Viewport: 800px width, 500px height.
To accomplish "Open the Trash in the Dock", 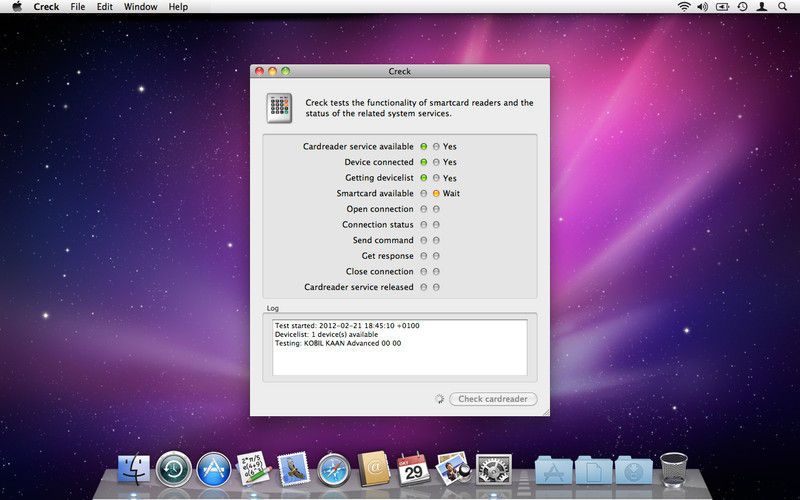I will click(x=673, y=469).
